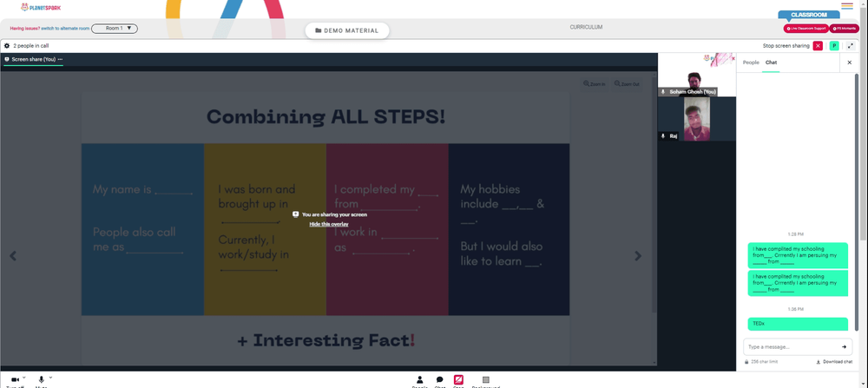Open DEMO MATERIAL folder button

click(x=347, y=30)
